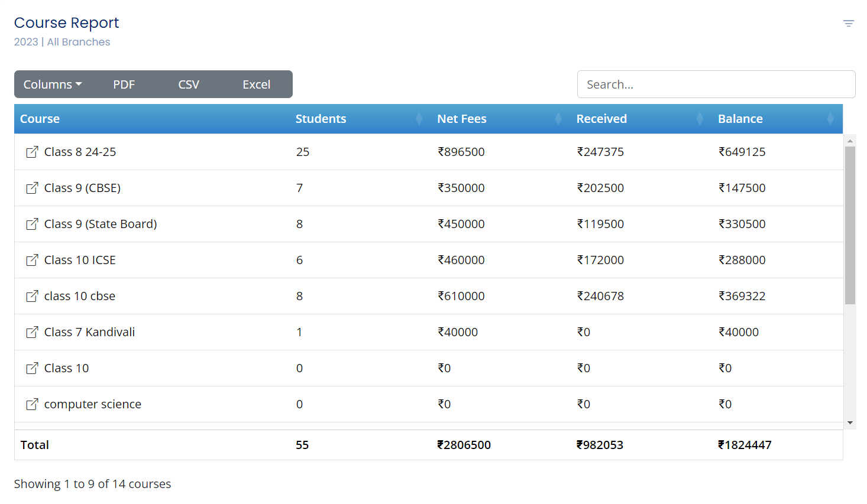Open external link icon for Class 10 ICSE
This screenshot has width=867, height=504.
(x=32, y=260)
